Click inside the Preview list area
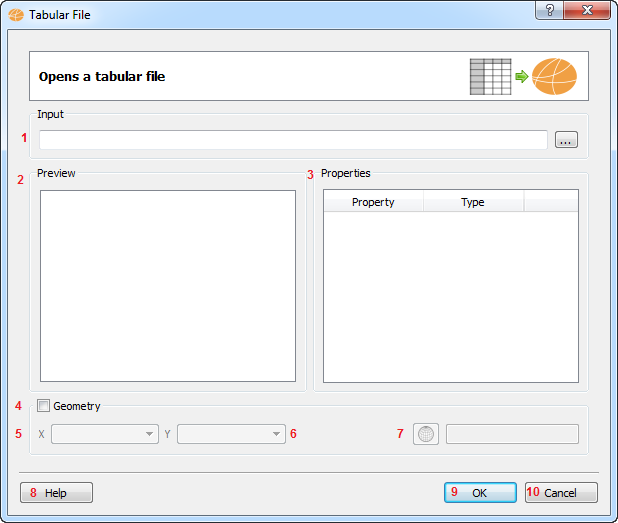Screen dimensions: 618x523 tap(168, 286)
